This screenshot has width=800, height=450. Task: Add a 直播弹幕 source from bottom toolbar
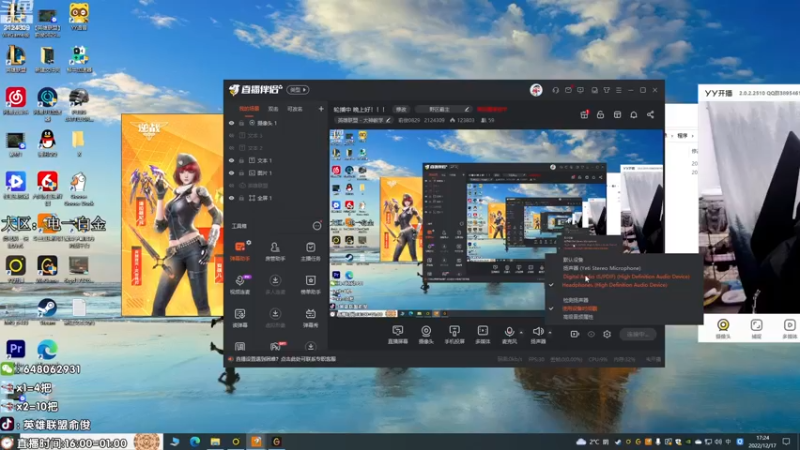[397, 334]
